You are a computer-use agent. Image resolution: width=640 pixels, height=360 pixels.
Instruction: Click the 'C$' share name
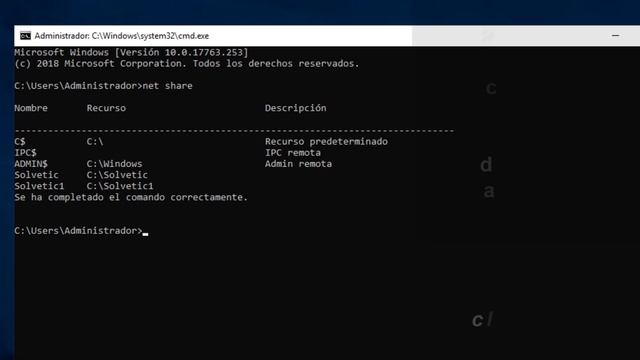[x=20, y=142]
